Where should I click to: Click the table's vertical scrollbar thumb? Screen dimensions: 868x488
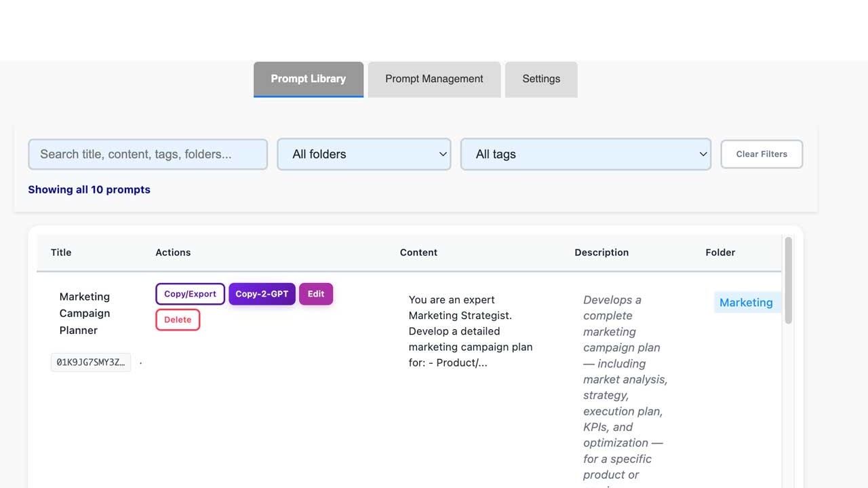[788, 280]
